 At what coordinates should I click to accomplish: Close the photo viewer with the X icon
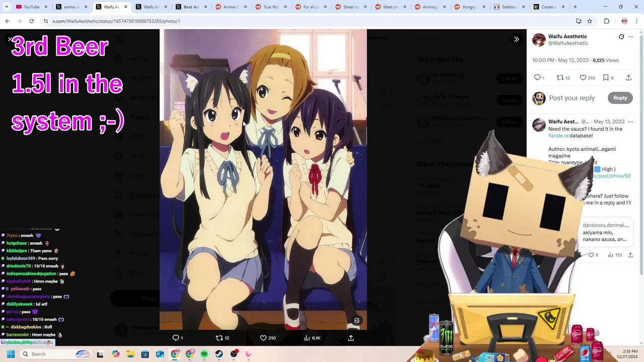[10, 39]
